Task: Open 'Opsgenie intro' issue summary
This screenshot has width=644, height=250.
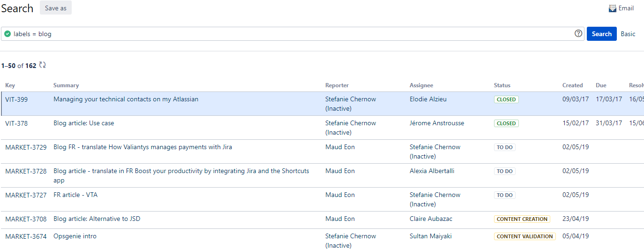Action: pos(75,236)
